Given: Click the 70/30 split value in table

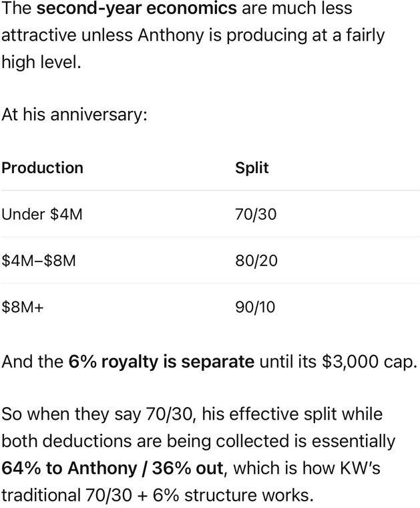Looking at the screenshot, I should click(256, 214).
